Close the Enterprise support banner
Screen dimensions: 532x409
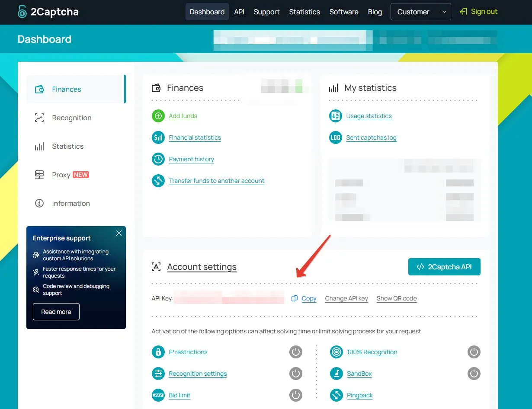(x=119, y=233)
